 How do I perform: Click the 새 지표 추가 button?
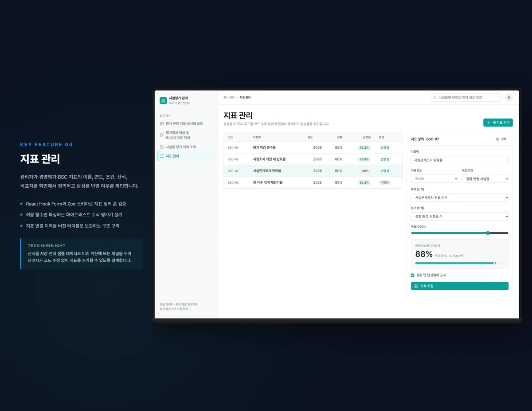tap(498, 123)
